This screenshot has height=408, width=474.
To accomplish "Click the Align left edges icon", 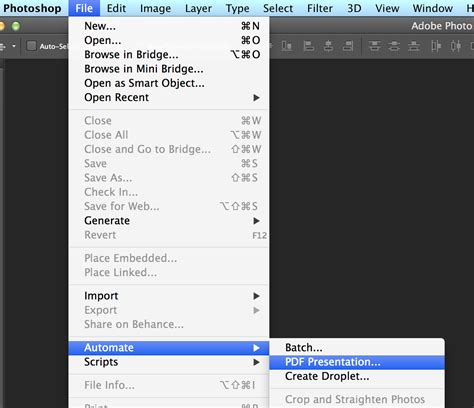I will pos(309,46).
